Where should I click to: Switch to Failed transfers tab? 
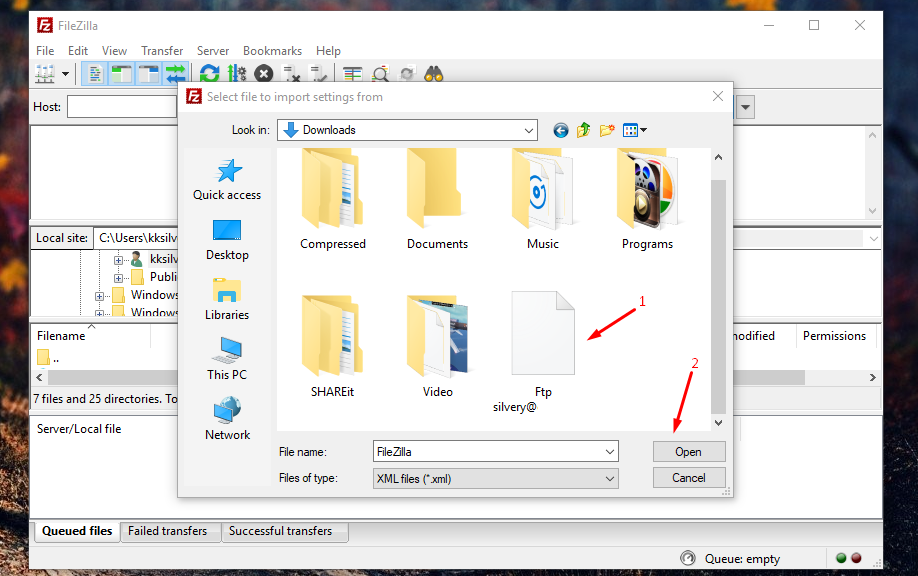(x=168, y=531)
